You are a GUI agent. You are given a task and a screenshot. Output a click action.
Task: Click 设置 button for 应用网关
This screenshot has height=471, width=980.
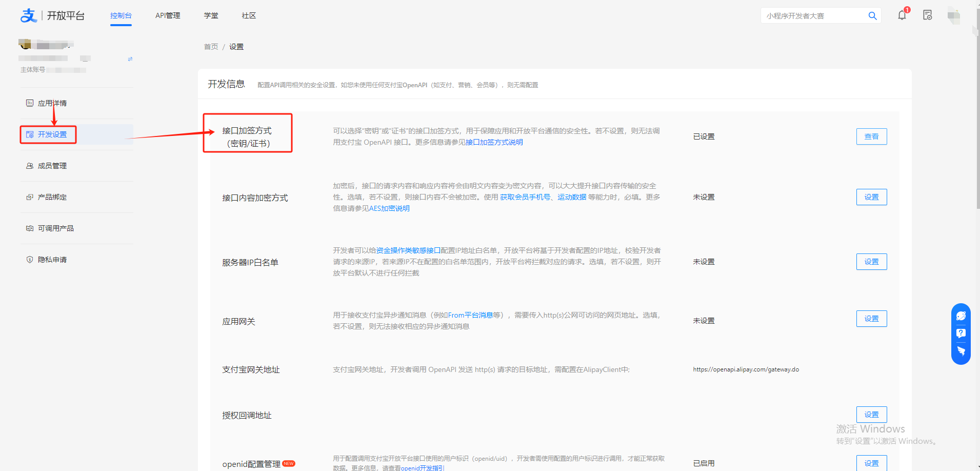[871, 319]
